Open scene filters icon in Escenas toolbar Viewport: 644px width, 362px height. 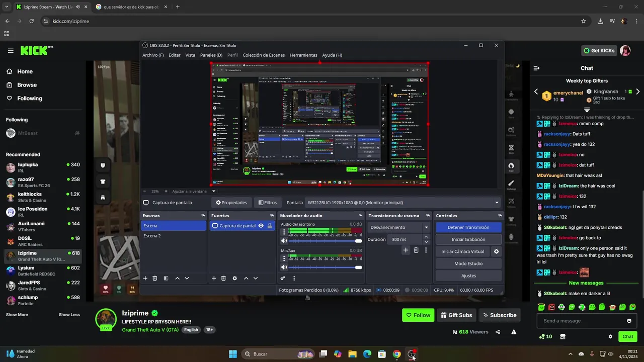click(x=166, y=278)
